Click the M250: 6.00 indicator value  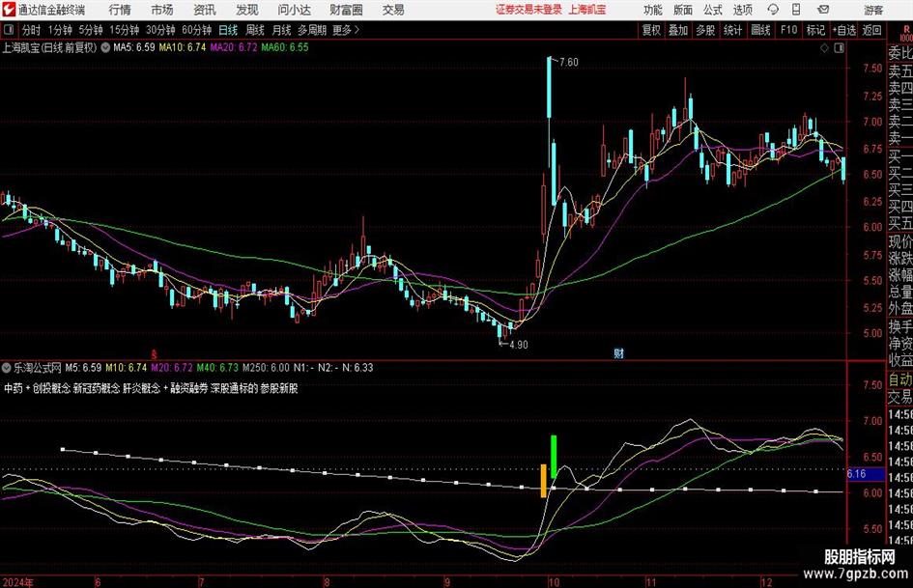266,367
